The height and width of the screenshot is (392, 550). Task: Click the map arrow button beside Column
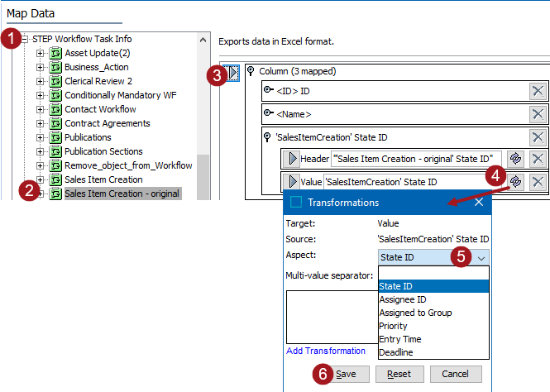tap(232, 73)
